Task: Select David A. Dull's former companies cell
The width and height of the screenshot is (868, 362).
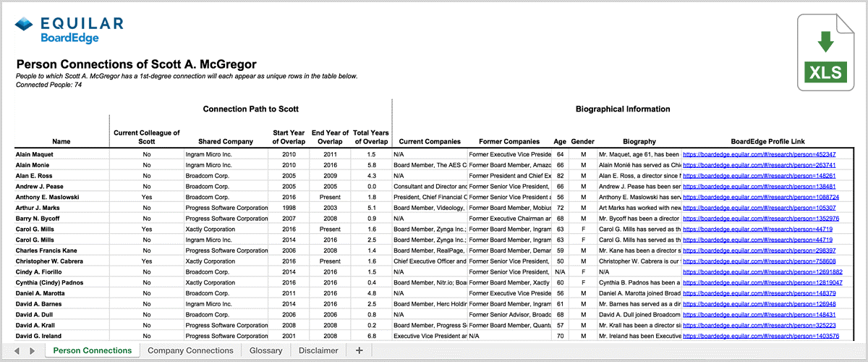Action: coord(509,315)
